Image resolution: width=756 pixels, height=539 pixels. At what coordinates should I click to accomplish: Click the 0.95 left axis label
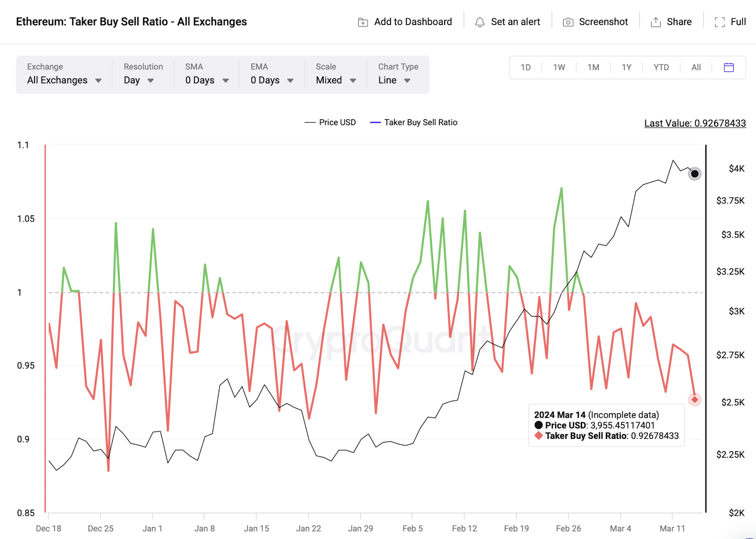point(26,366)
